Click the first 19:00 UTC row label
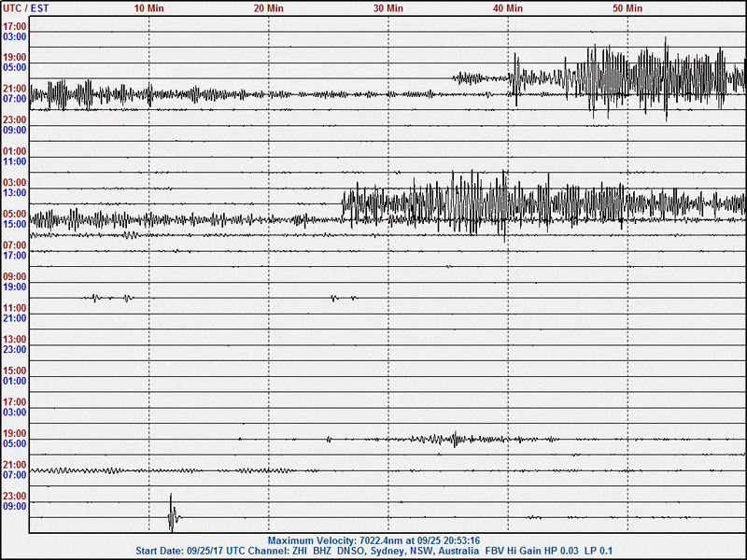Viewport: 747px width, 560px height. (x=15, y=58)
